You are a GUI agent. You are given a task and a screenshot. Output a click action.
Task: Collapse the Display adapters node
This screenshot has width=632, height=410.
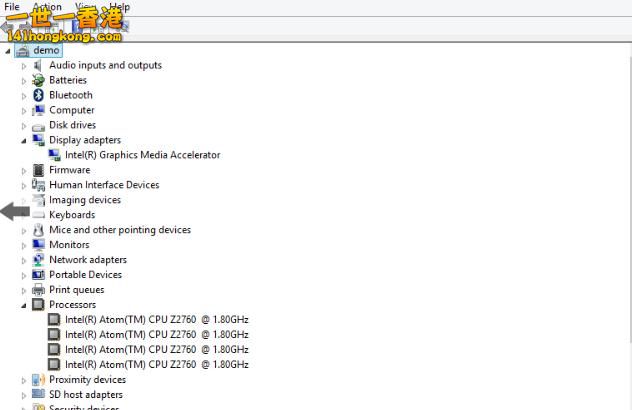pyautogui.click(x=24, y=141)
